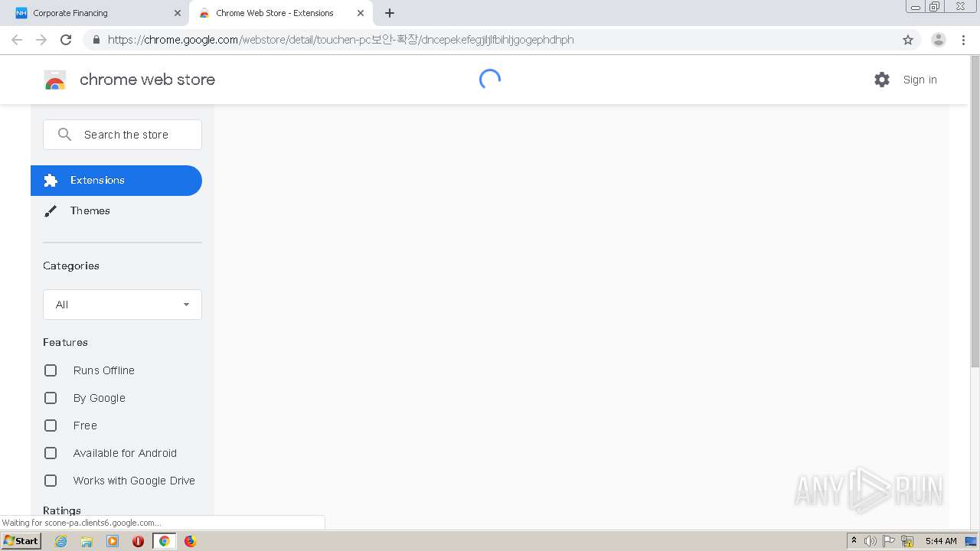Switch to Chrome in the taskbar

164,541
